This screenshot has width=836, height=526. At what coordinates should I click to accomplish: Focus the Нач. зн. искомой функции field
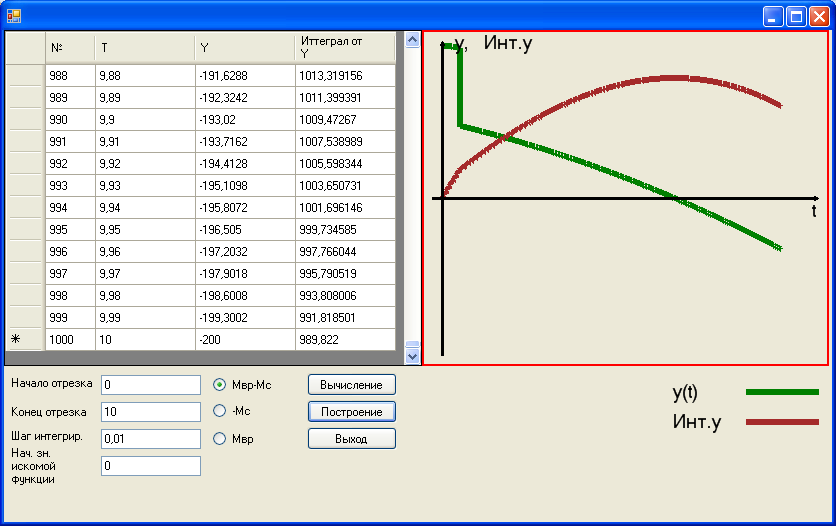tap(151, 466)
